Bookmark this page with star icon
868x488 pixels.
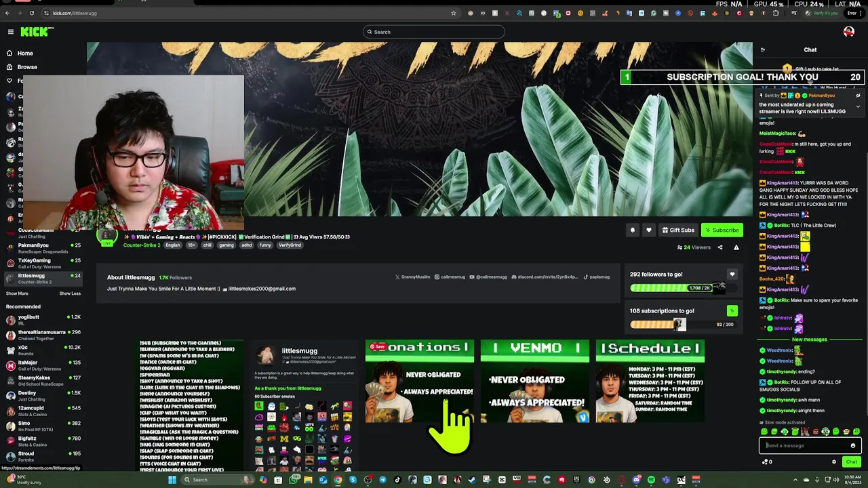454,13
